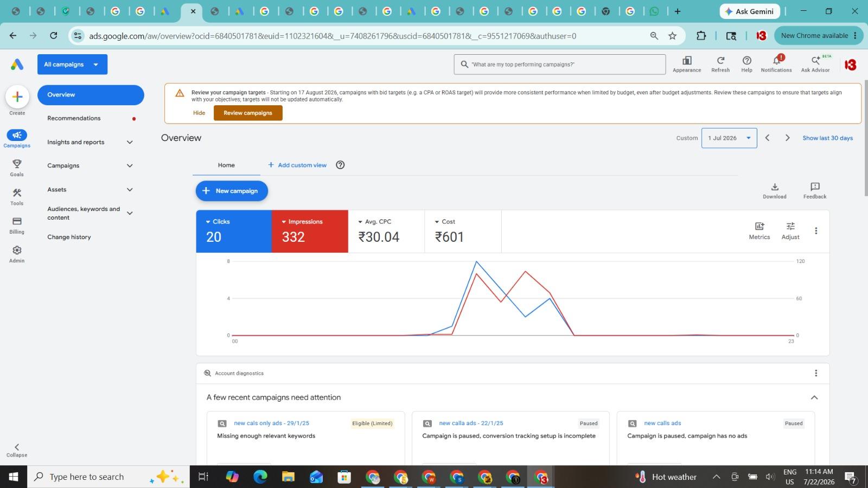This screenshot has width=868, height=488.
Task: Open the Goals trophy icon
Action: 17,164
